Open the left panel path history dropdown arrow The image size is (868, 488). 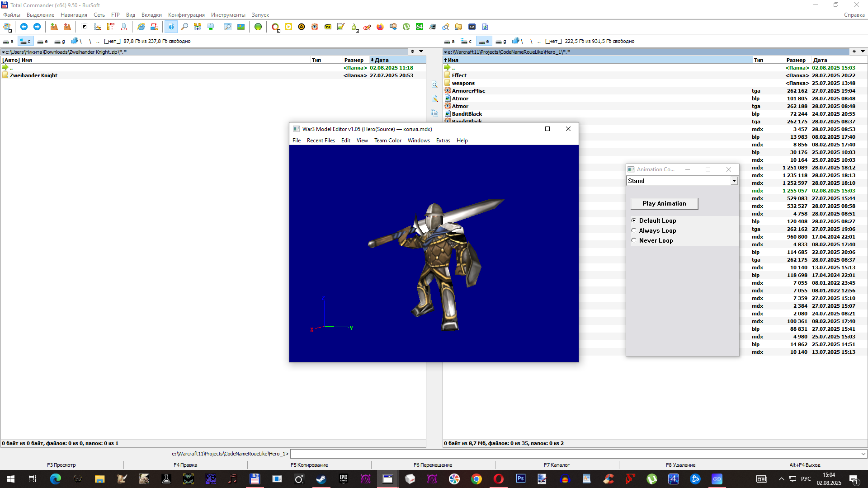(x=421, y=52)
